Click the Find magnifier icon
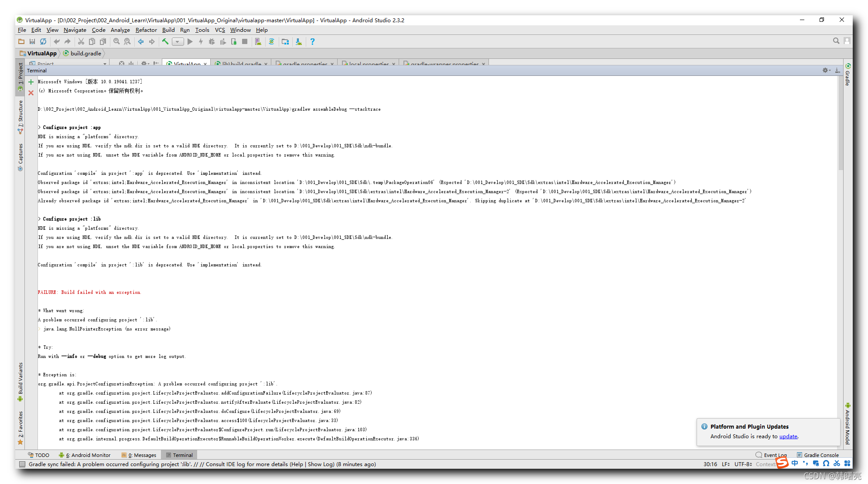This screenshot has height=484, width=868. (x=116, y=41)
